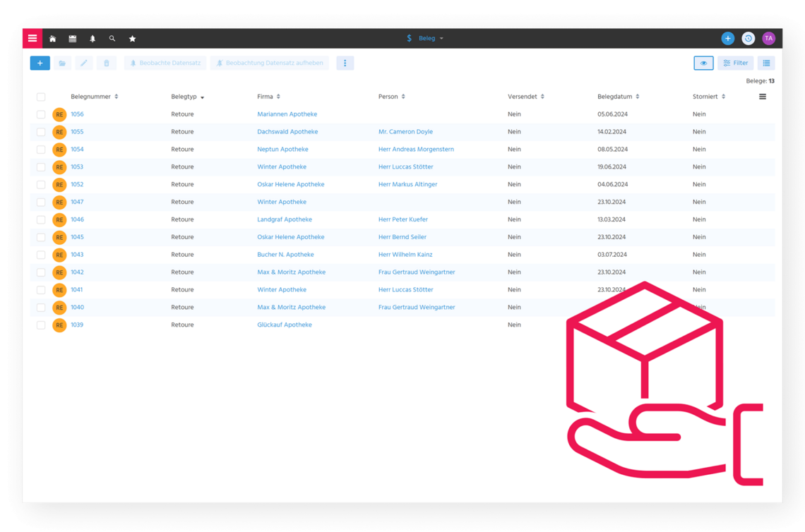Switch to the list view icon
805x532 pixels.
pyautogui.click(x=766, y=63)
